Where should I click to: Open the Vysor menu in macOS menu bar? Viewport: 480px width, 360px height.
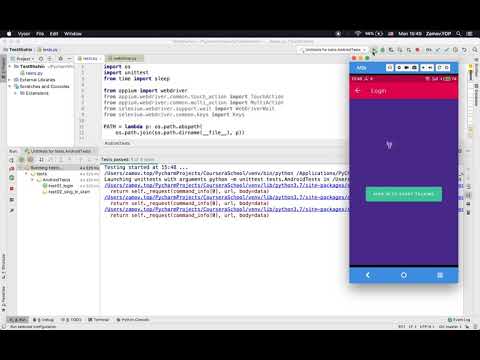pyautogui.click(x=24, y=34)
